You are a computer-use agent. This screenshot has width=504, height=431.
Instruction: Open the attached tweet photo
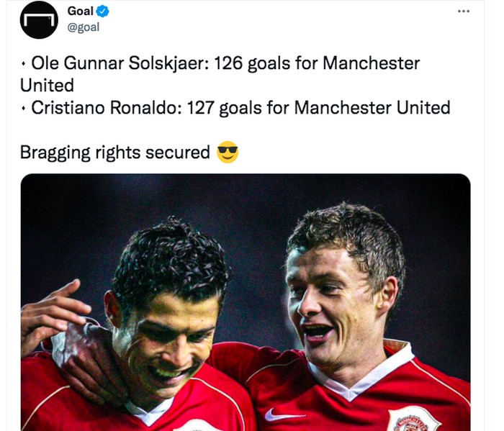click(246, 302)
